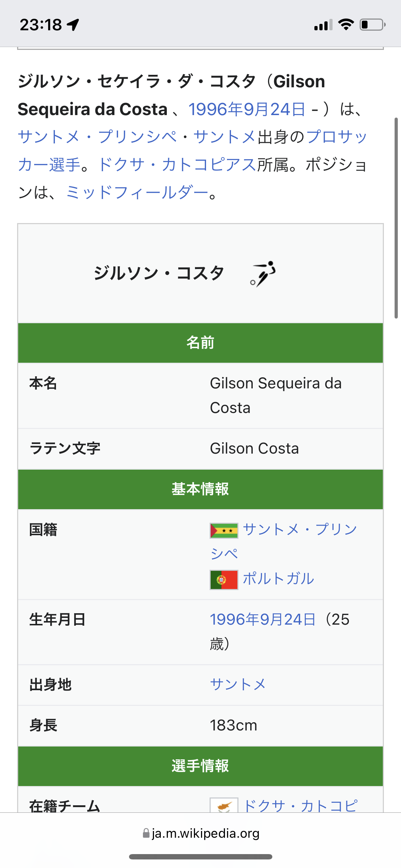Open ドクサ・カトコピ team link in 在籍チーム row
This screenshot has height=868, width=401.
pos(300,805)
